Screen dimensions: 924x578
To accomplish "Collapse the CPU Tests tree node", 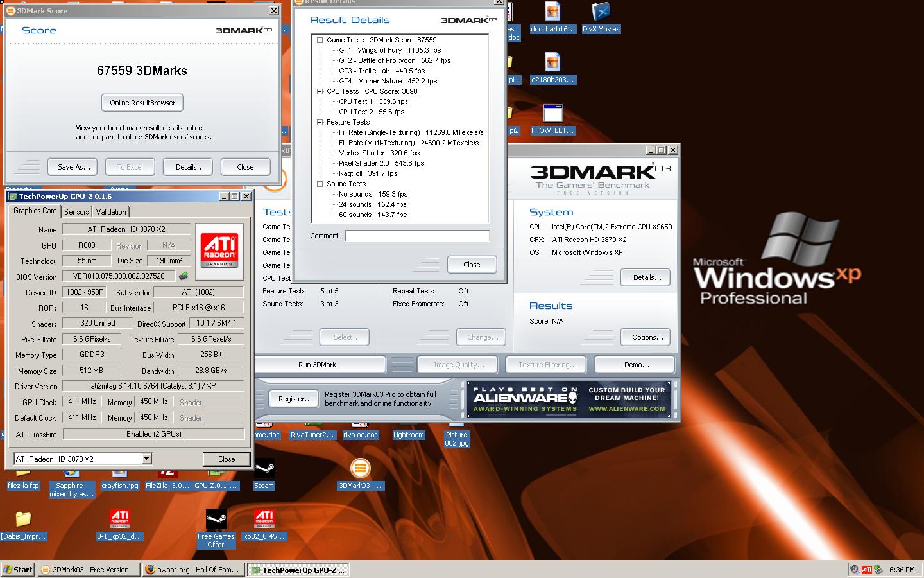I will [320, 91].
